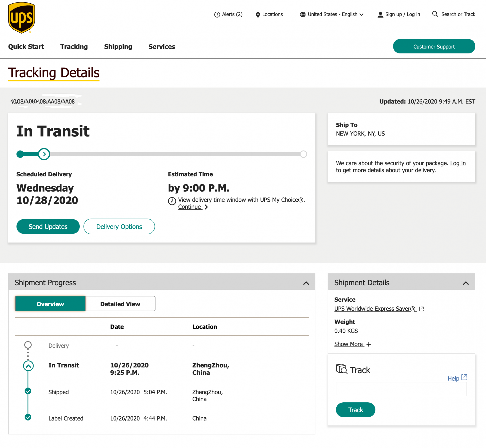Screen dimensions: 486x448
Task: Click the estimated time by 9:00 P.M.
Action: pos(199,188)
